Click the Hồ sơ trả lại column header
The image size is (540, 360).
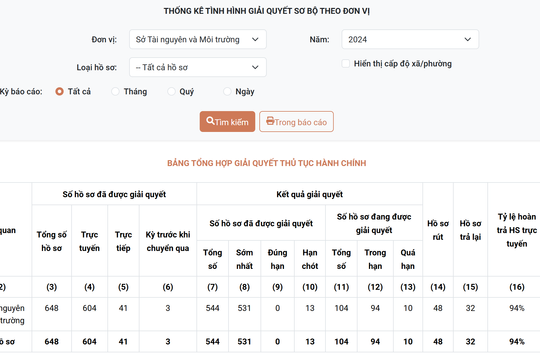(x=470, y=230)
